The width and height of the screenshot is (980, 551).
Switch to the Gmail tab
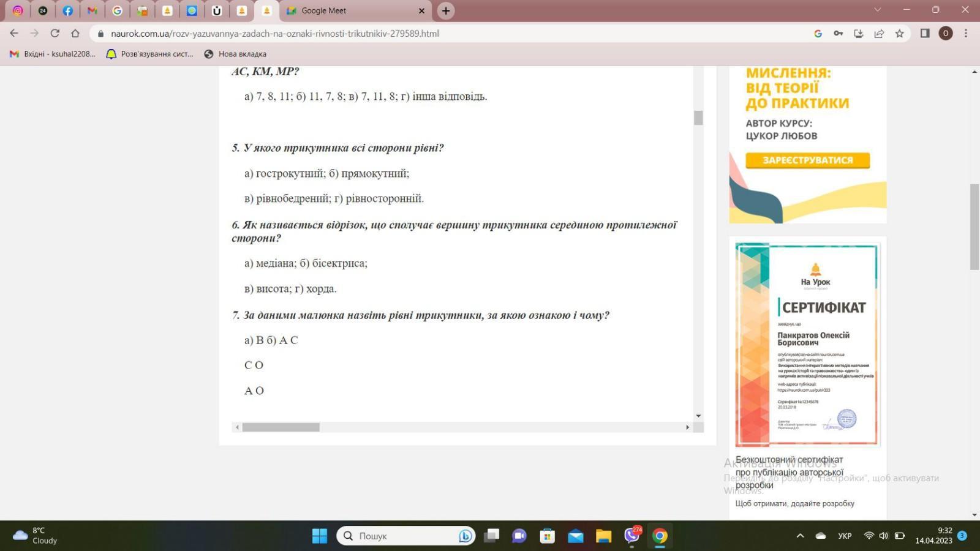pos(92,10)
